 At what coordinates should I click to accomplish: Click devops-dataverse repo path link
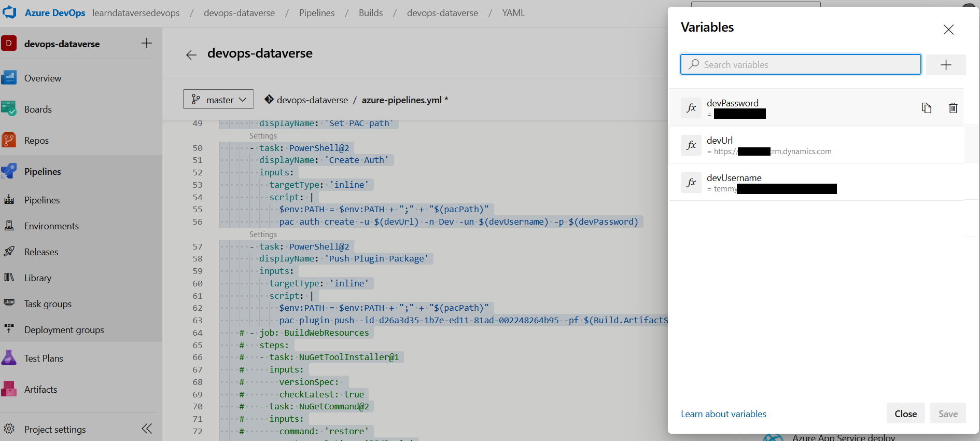point(312,100)
